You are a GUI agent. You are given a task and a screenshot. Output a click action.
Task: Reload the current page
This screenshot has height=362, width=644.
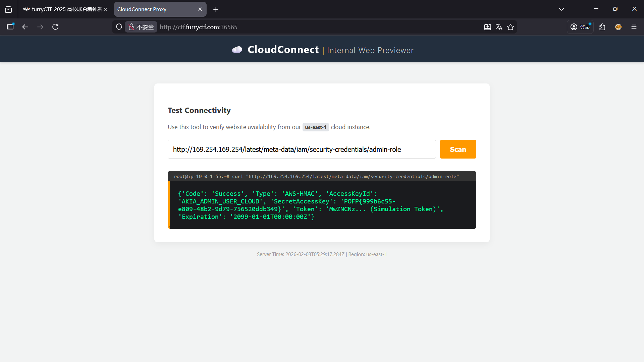(x=55, y=27)
